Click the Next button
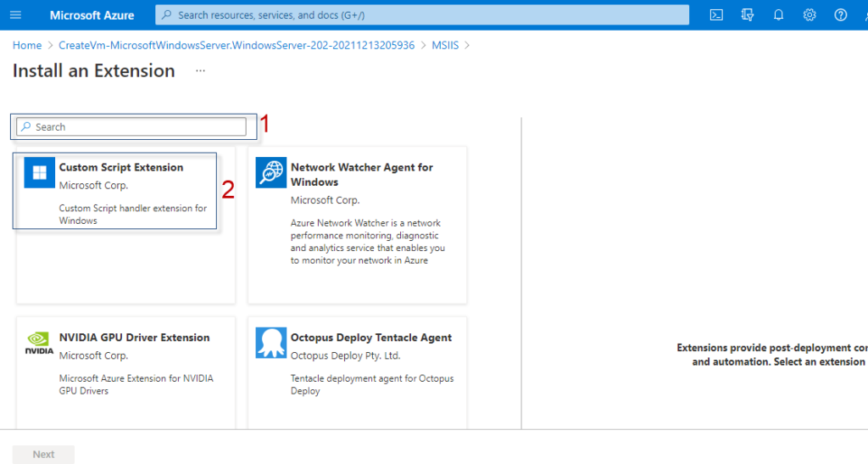The width and height of the screenshot is (868, 464). click(43, 454)
